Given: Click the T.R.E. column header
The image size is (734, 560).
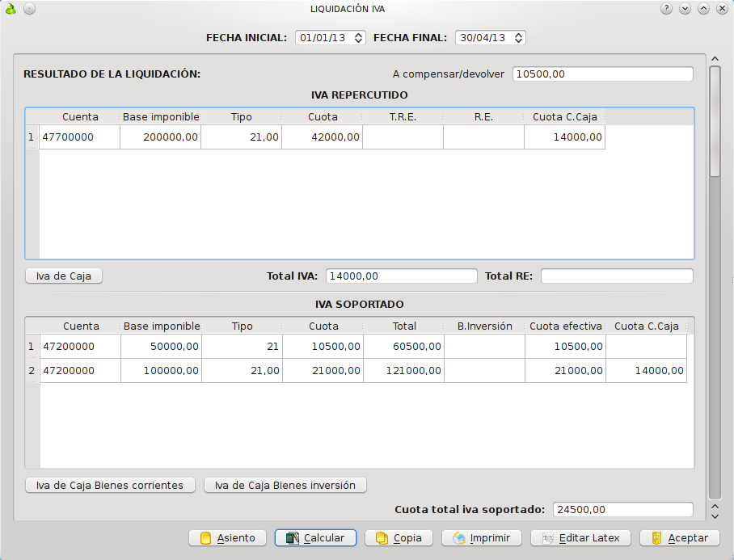Looking at the screenshot, I should 403,117.
